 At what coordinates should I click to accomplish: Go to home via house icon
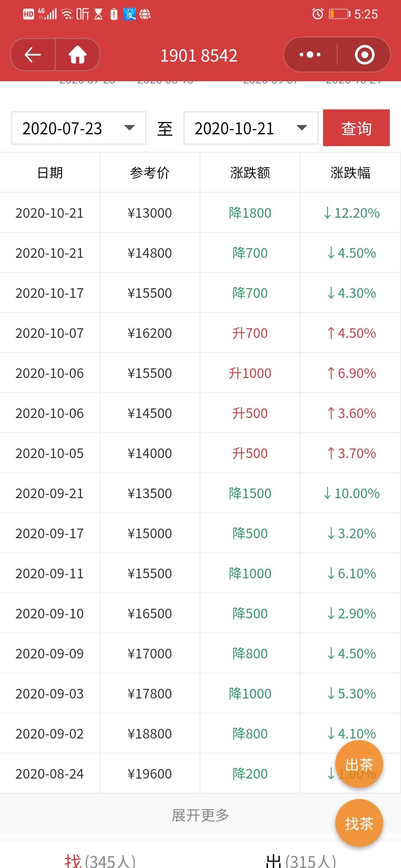click(x=78, y=55)
